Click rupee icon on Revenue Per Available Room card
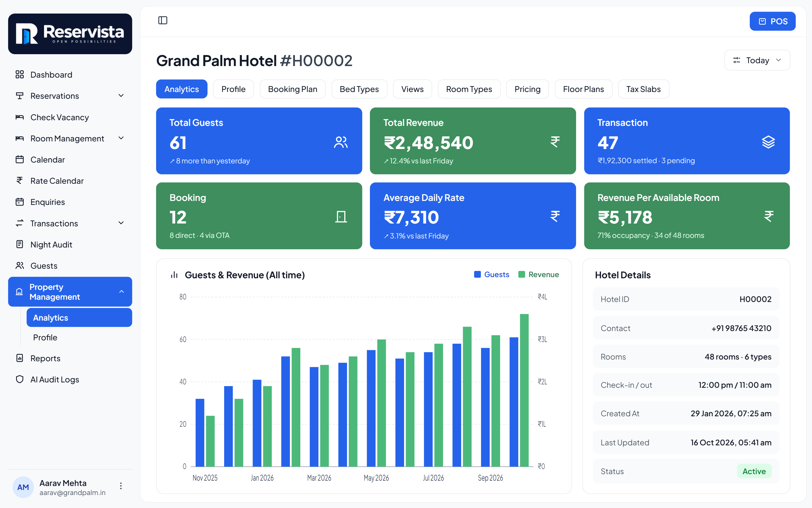The image size is (812, 508). (769, 216)
